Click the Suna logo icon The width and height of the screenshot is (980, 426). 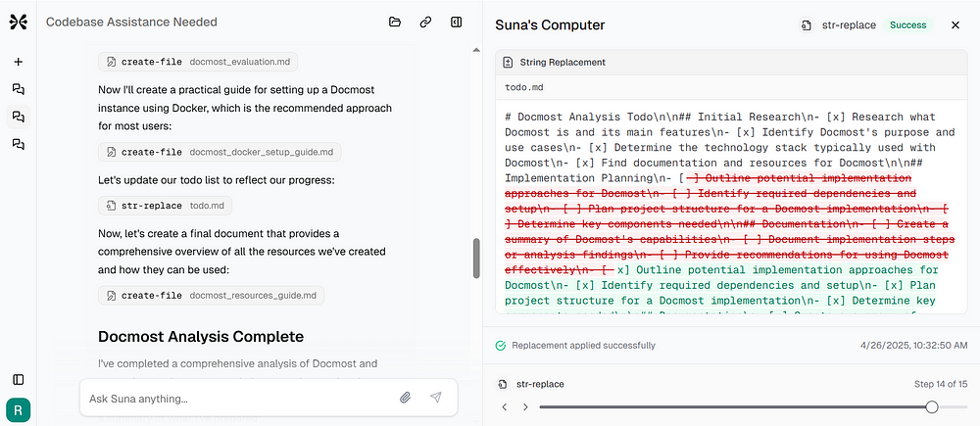[x=18, y=22]
